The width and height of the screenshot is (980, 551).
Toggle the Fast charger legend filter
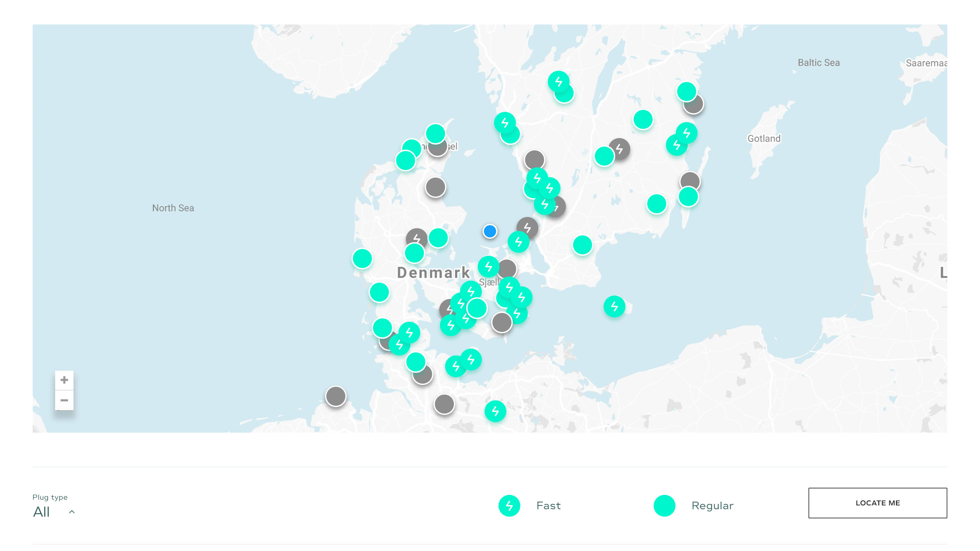tap(509, 505)
